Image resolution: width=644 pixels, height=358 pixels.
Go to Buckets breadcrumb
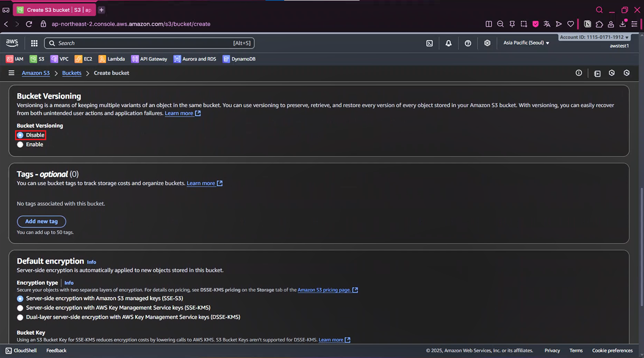[x=72, y=73]
